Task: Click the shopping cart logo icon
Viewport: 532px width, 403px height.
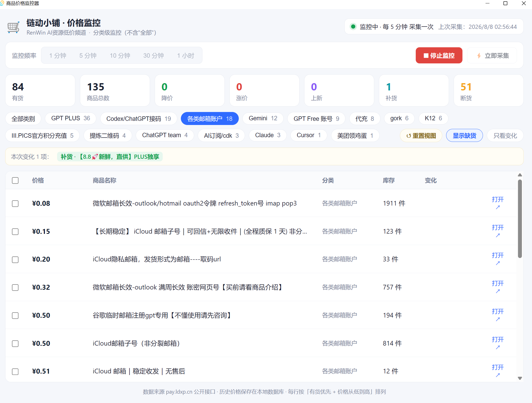Action: pyautogui.click(x=13, y=27)
